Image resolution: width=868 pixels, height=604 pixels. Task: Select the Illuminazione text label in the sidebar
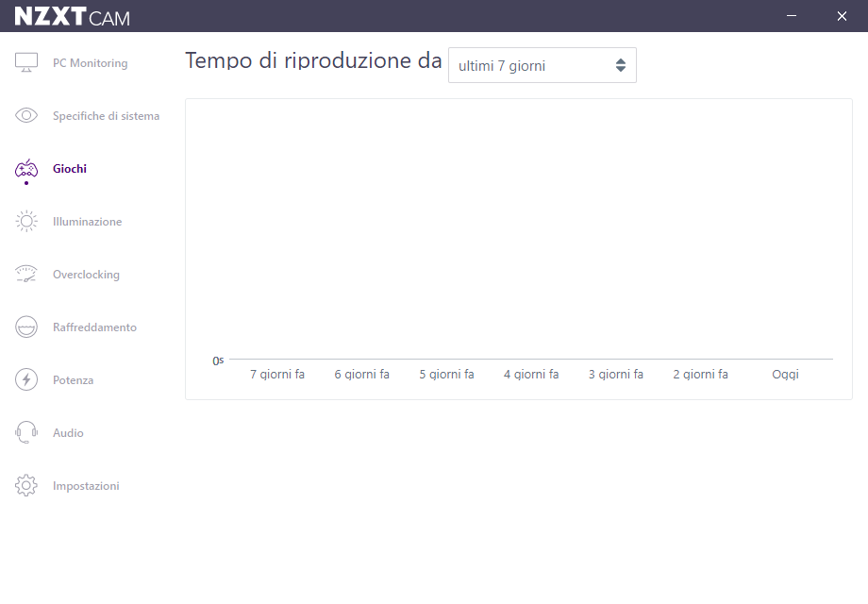pos(87,222)
